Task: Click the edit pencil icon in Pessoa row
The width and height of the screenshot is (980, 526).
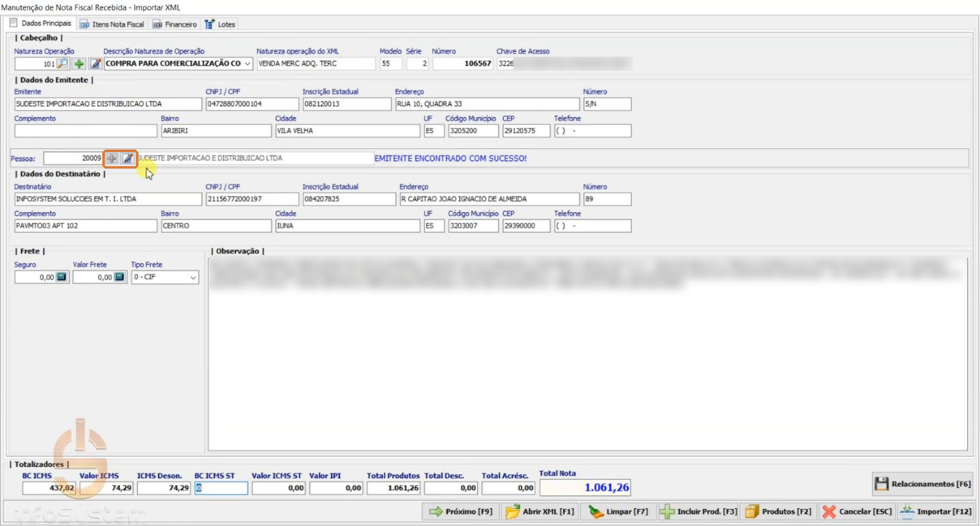Action: [127, 158]
